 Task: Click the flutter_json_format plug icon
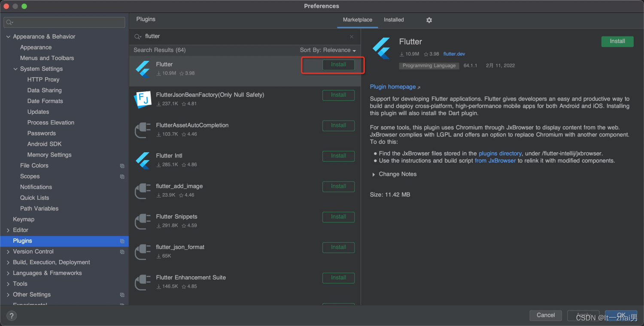pos(143,252)
